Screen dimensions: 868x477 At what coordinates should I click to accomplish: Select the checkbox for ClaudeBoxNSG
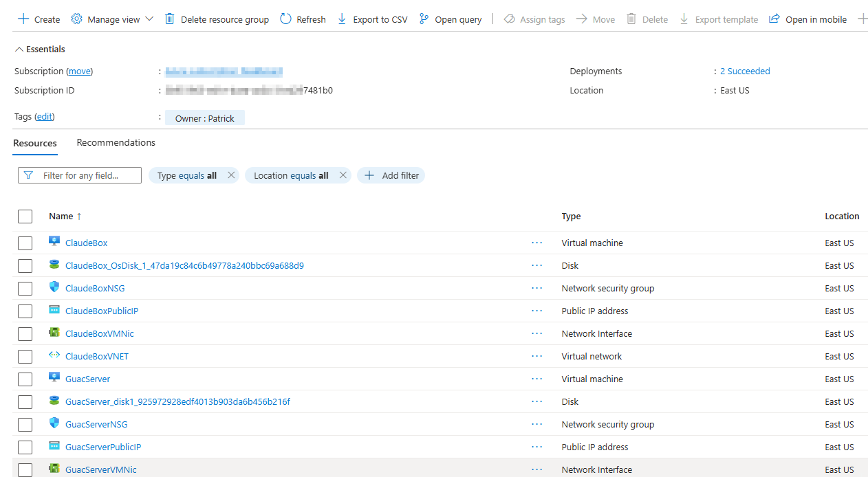point(25,288)
